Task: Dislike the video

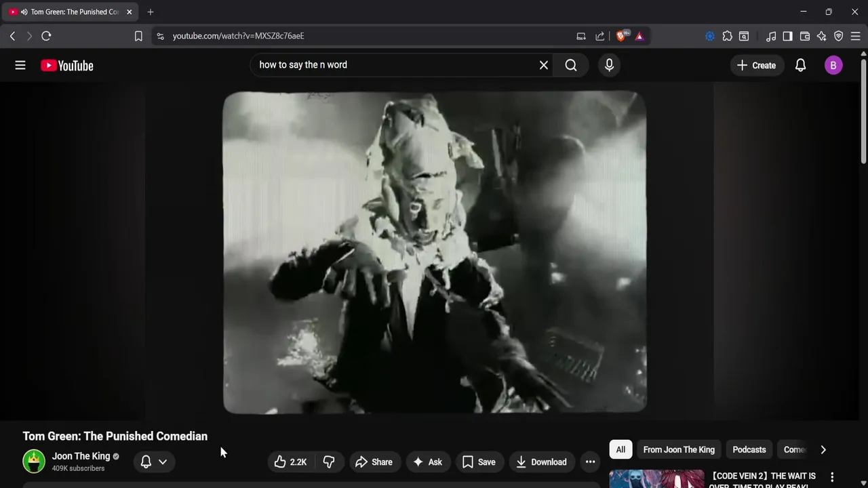Action: (x=329, y=462)
